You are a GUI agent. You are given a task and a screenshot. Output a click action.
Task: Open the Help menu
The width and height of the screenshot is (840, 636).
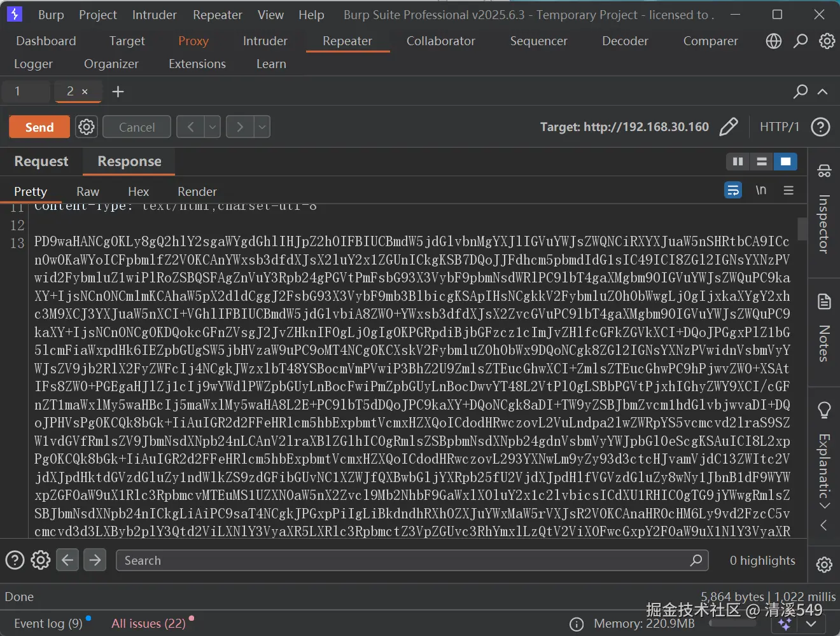(311, 15)
